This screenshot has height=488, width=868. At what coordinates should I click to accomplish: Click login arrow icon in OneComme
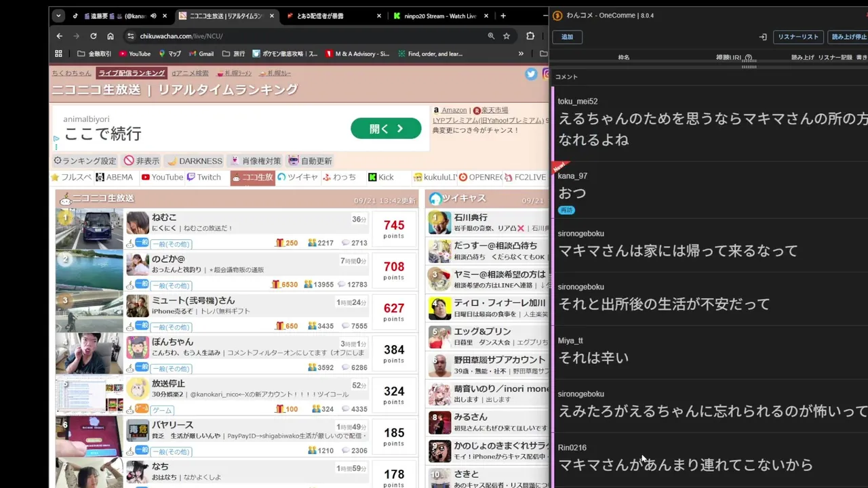tap(762, 37)
